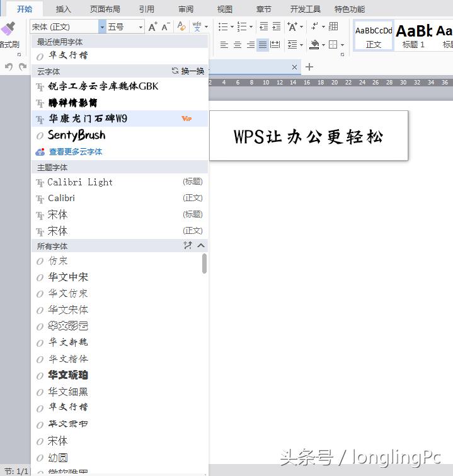Viewport: 453px width, 476px height.
Task: Apply bulleted list icon
Action: [x=223, y=26]
